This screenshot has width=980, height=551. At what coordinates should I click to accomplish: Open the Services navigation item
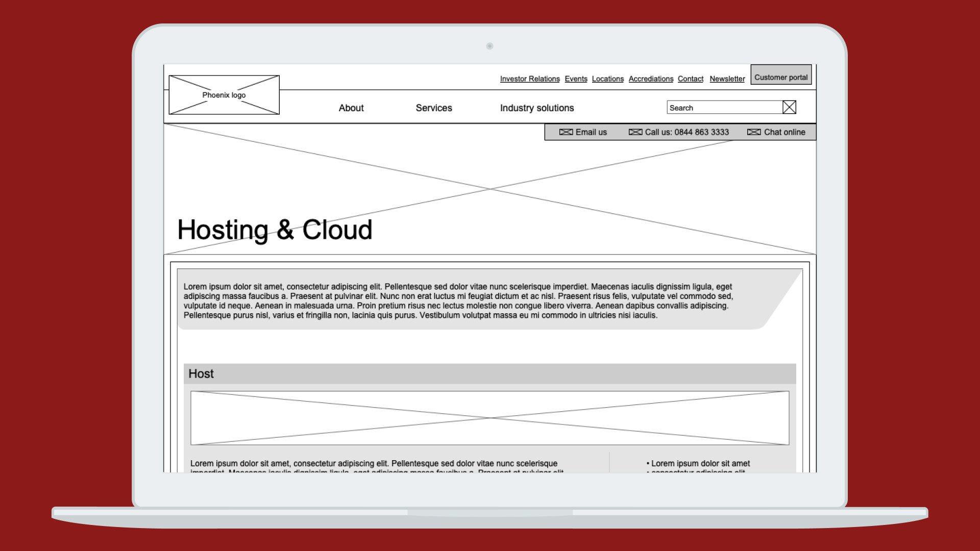pos(434,108)
